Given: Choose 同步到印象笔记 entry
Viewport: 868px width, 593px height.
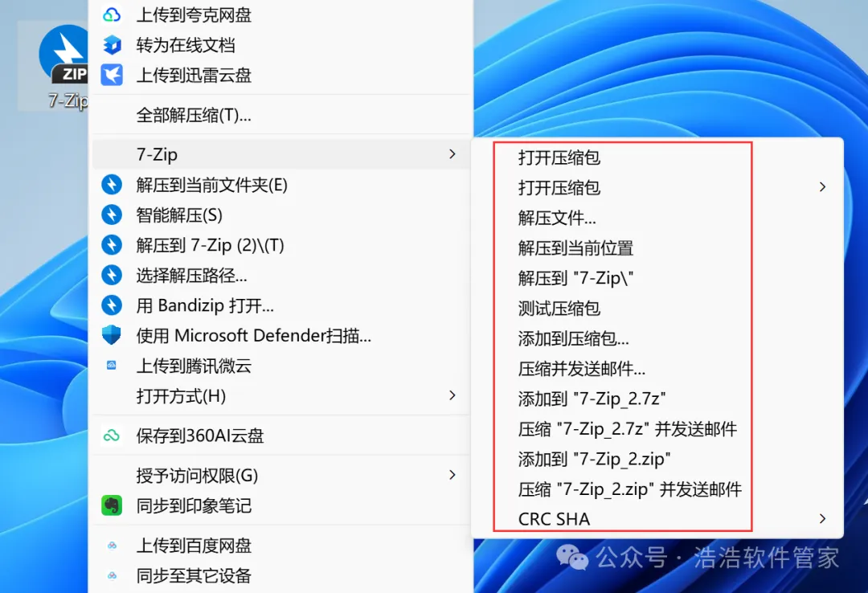Looking at the screenshot, I should tap(281, 505).
